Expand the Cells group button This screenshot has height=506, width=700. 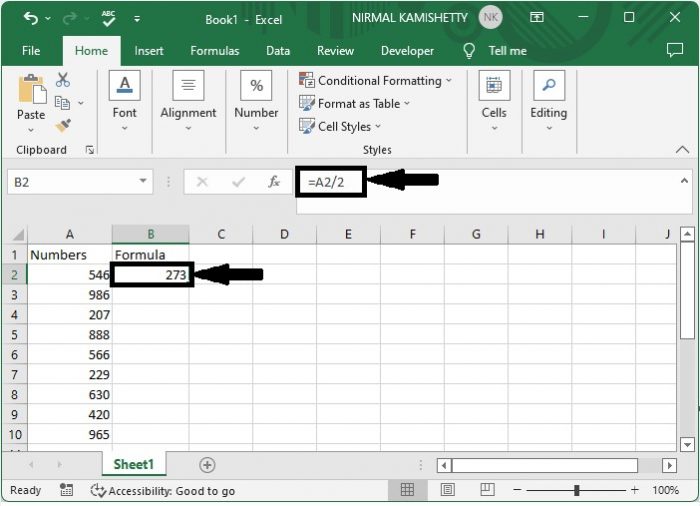[x=494, y=101]
